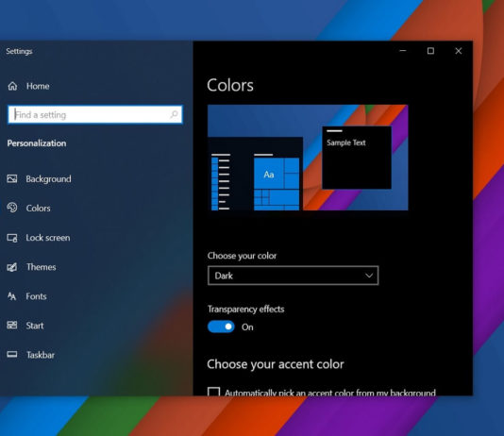This screenshot has width=504, height=436.
Task: Click the chevron arrow of the Dark combo box
Action: 369,276
